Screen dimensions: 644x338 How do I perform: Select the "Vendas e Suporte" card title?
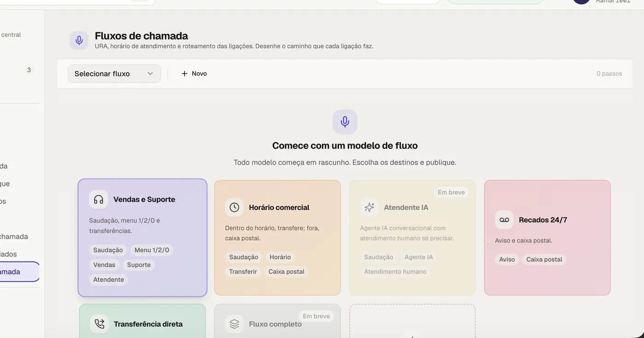[x=144, y=200]
